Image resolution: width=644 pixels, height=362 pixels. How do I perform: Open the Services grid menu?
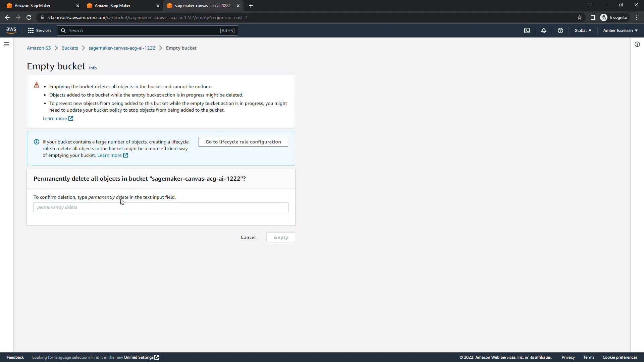click(40, 31)
